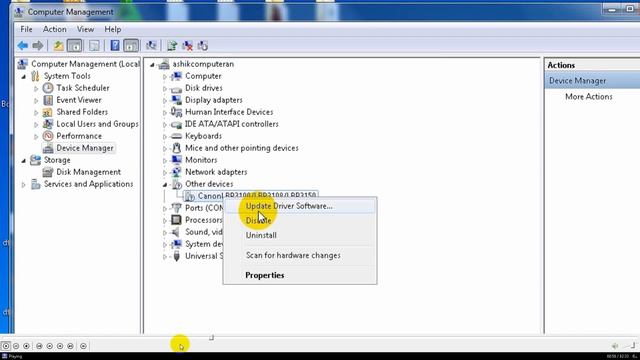Viewport: 640px width, 360px height.
Task: Click the Network adapters category icon
Action: click(x=176, y=172)
